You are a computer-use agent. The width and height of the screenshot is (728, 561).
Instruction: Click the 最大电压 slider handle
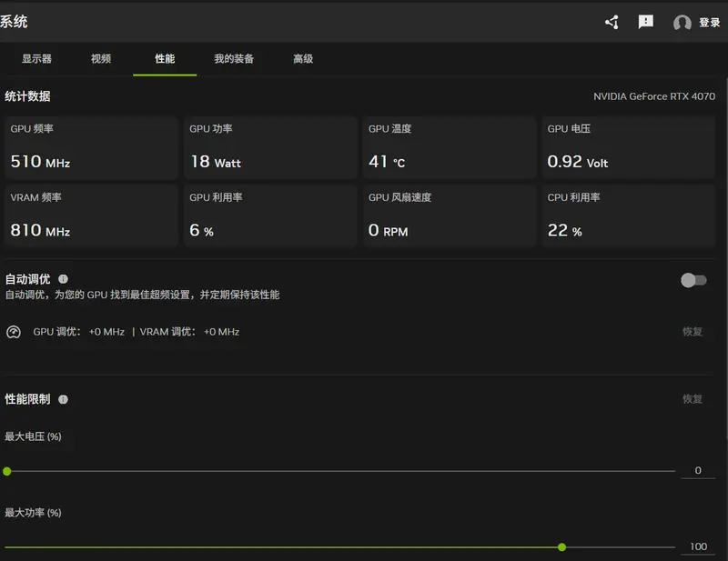pos(7,472)
